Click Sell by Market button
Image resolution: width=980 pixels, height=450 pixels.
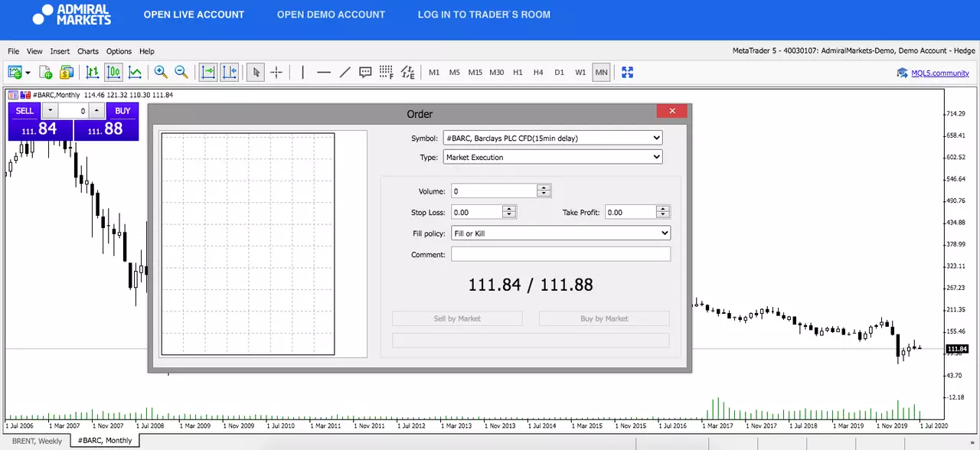point(457,318)
